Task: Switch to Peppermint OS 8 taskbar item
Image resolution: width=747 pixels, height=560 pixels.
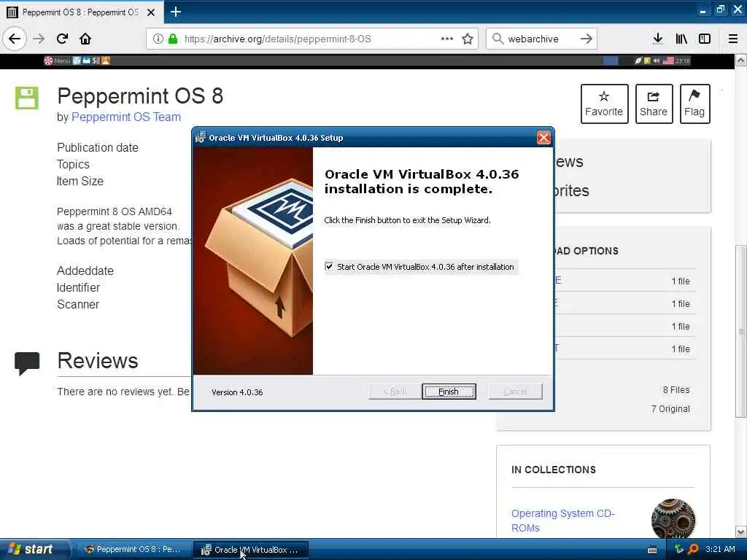Action: point(133,549)
